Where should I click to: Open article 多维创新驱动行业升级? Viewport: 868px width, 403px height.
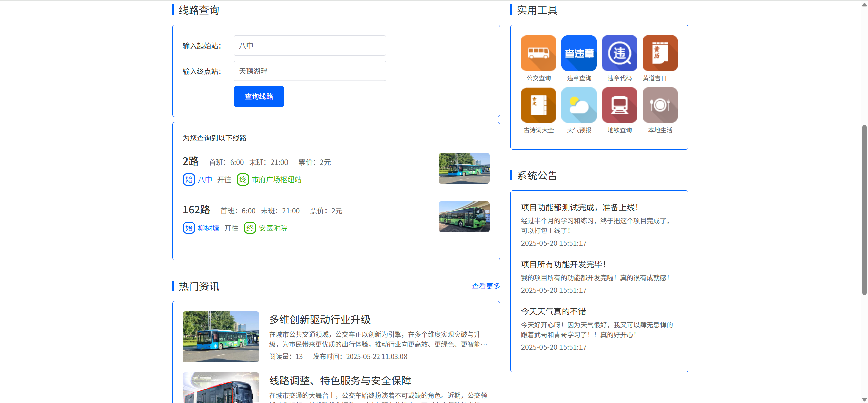point(320,319)
